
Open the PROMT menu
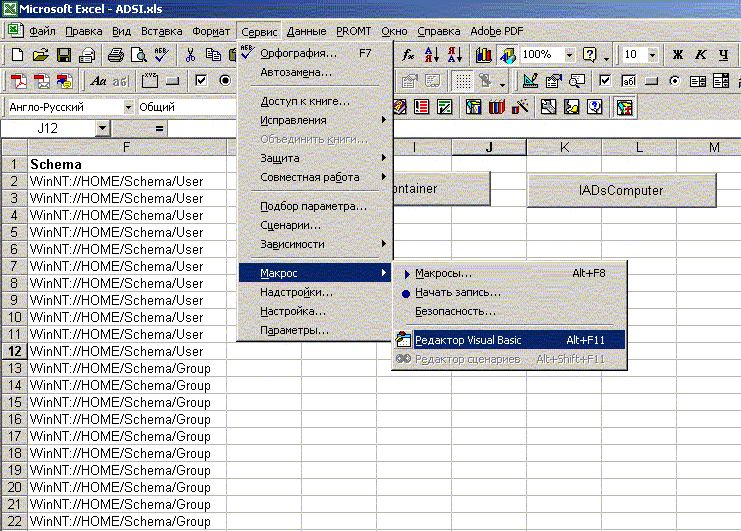pyautogui.click(x=353, y=31)
